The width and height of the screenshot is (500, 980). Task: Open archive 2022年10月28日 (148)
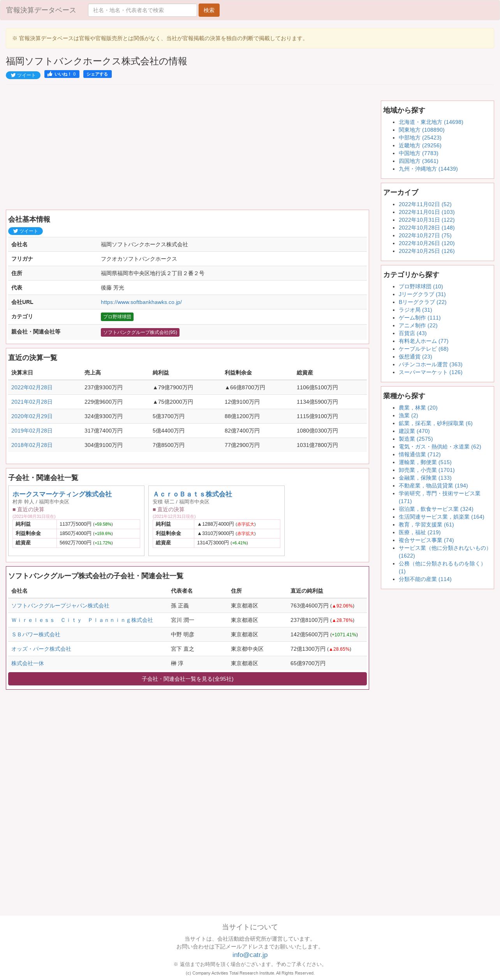426,228
